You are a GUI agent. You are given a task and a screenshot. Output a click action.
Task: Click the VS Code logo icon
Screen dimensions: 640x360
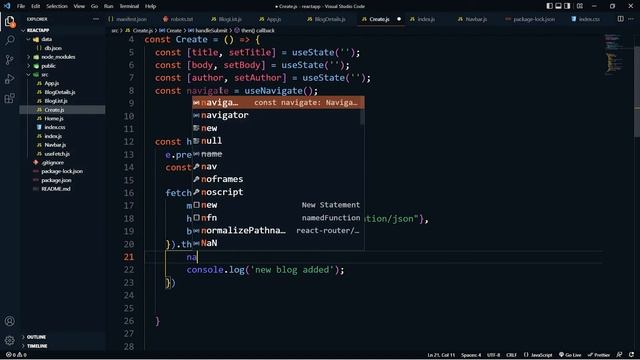pyautogui.click(x=7, y=6)
